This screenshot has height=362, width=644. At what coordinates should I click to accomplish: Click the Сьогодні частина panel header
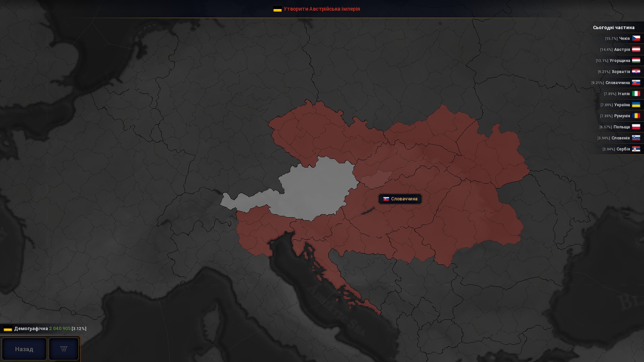point(613,27)
